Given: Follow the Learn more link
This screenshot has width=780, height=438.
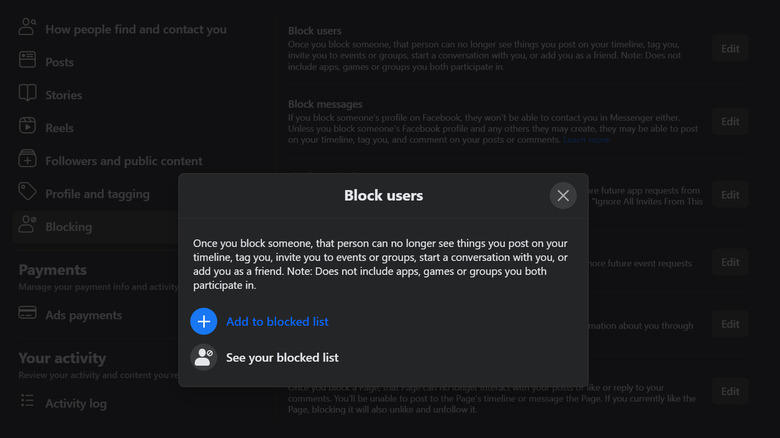Looking at the screenshot, I should pos(586,140).
